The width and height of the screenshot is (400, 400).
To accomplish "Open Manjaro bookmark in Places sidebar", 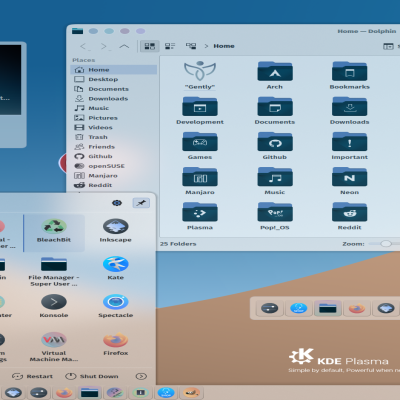I will click(114, 176).
